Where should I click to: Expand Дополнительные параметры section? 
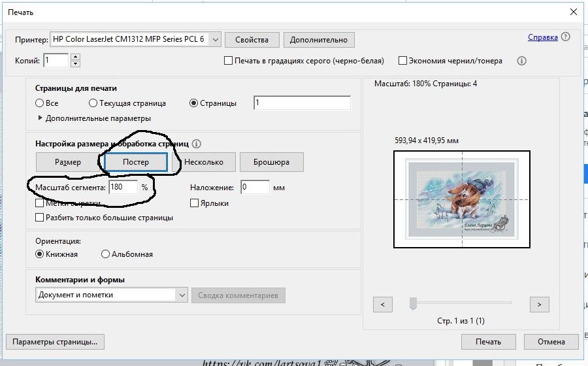click(41, 118)
